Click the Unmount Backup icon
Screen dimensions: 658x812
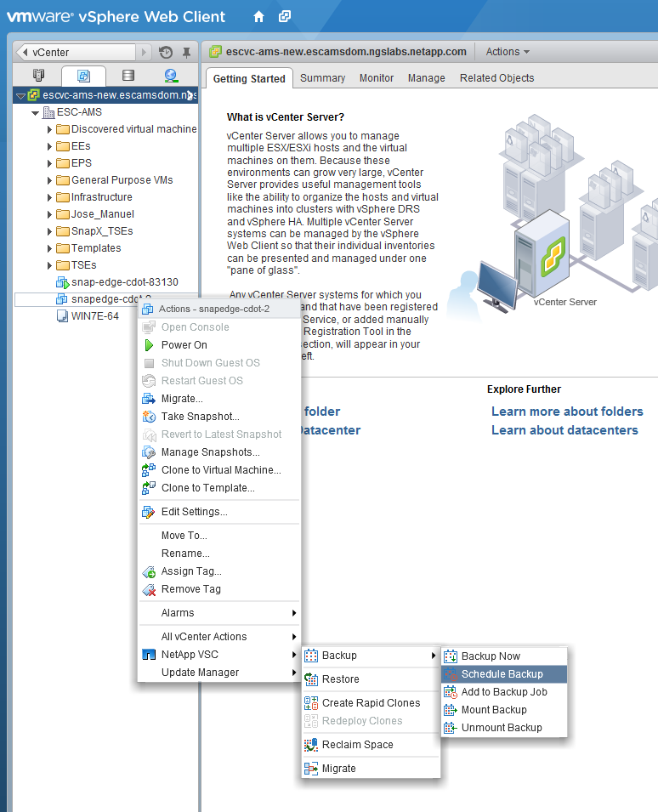pos(451,728)
